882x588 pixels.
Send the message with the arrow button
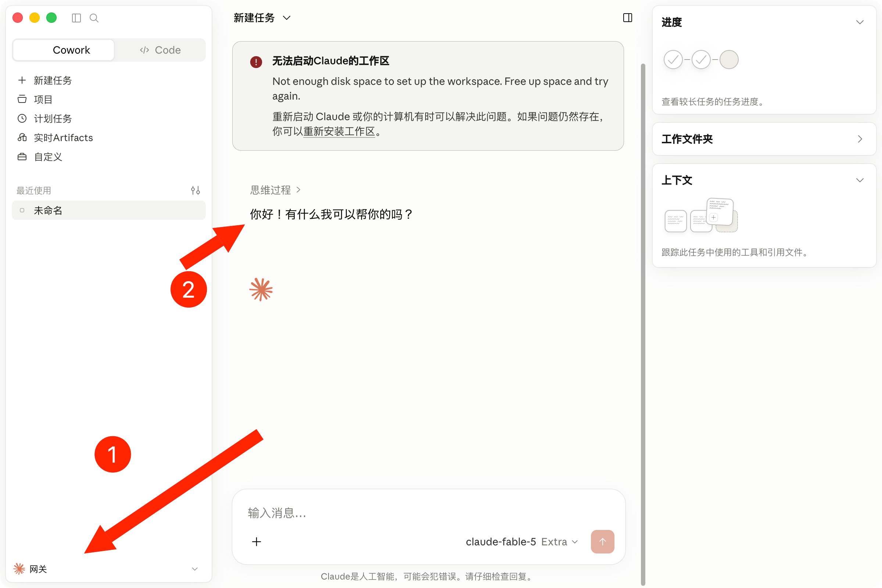(x=602, y=541)
